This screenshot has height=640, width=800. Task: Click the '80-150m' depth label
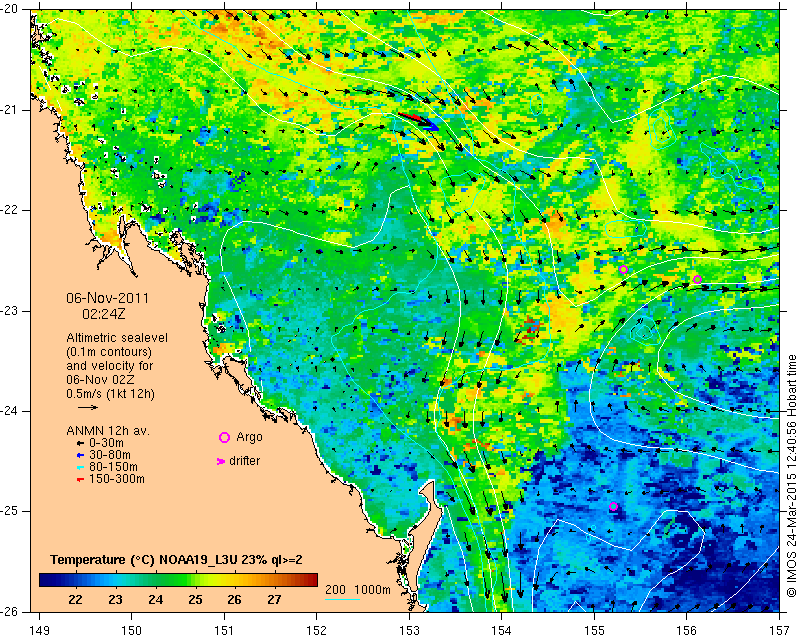pyautogui.click(x=113, y=467)
